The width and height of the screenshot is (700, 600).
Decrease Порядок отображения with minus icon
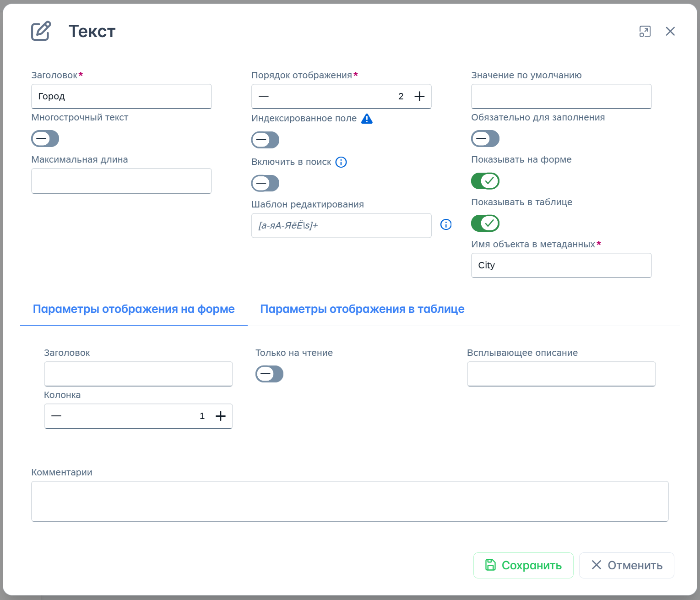264,96
